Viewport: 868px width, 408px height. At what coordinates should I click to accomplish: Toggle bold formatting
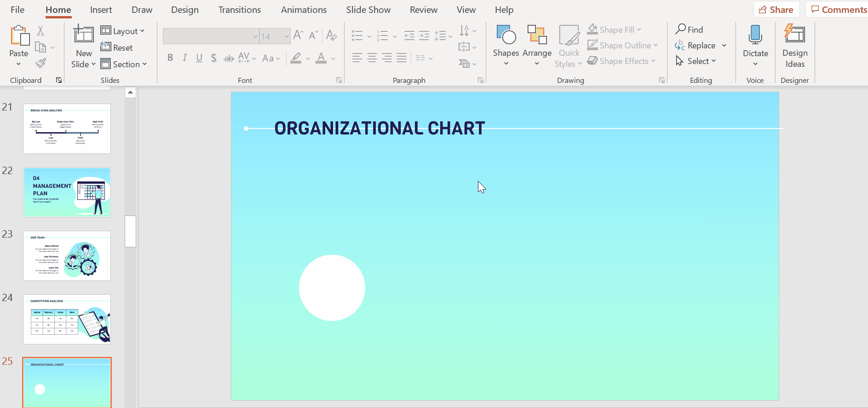click(170, 58)
